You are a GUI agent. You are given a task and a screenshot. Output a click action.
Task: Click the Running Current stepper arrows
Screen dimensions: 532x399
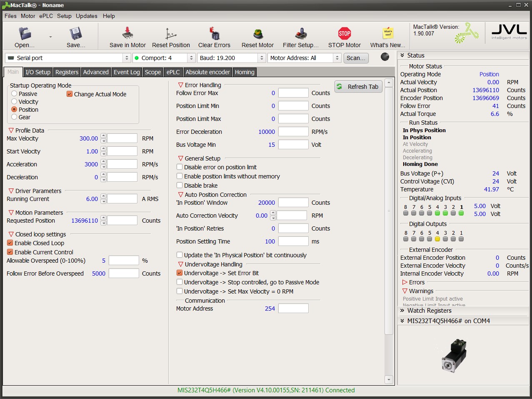103,199
